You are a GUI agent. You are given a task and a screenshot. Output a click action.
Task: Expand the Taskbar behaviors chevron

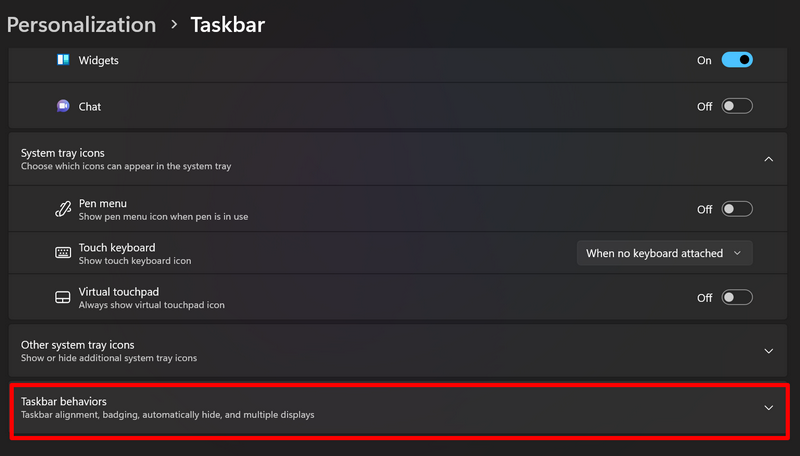pos(768,408)
